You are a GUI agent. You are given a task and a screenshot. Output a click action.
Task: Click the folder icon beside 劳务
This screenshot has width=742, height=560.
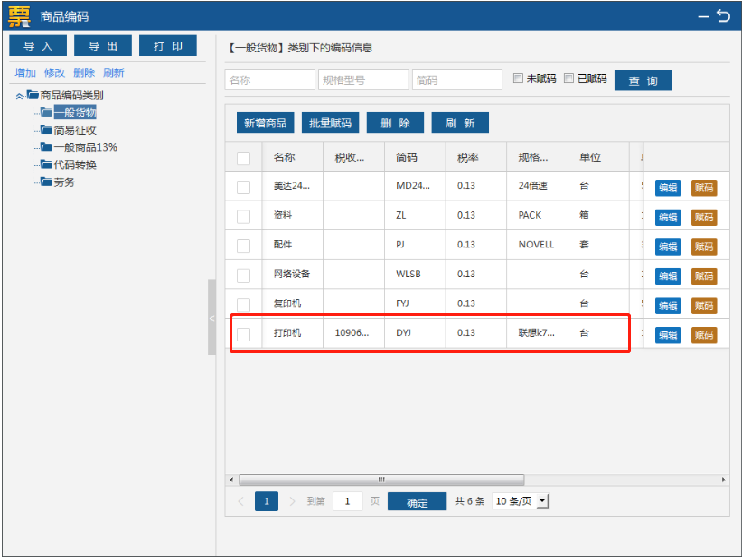(x=46, y=182)
